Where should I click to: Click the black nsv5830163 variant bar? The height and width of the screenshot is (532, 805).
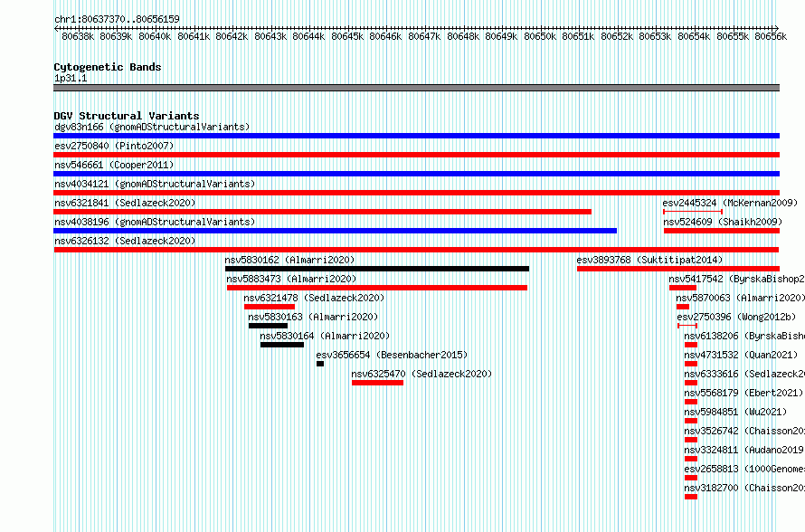[x=268, y=326]
